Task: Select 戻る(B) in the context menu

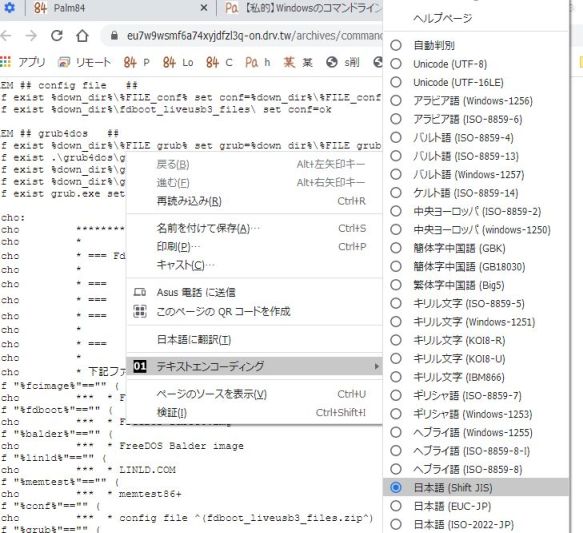Action: (x=254, y=164)
